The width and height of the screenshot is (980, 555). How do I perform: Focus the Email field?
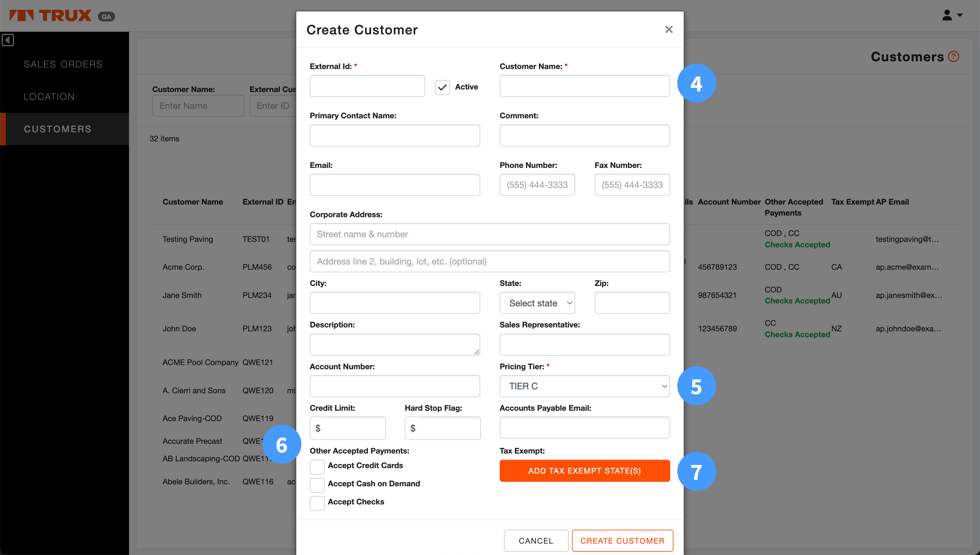[x=395, y=185]
